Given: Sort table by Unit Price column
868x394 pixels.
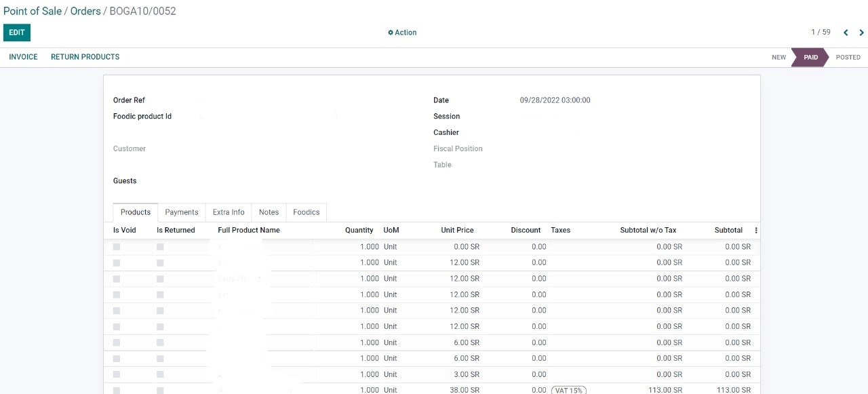Looking at the screenshot, I should (457, 231).
